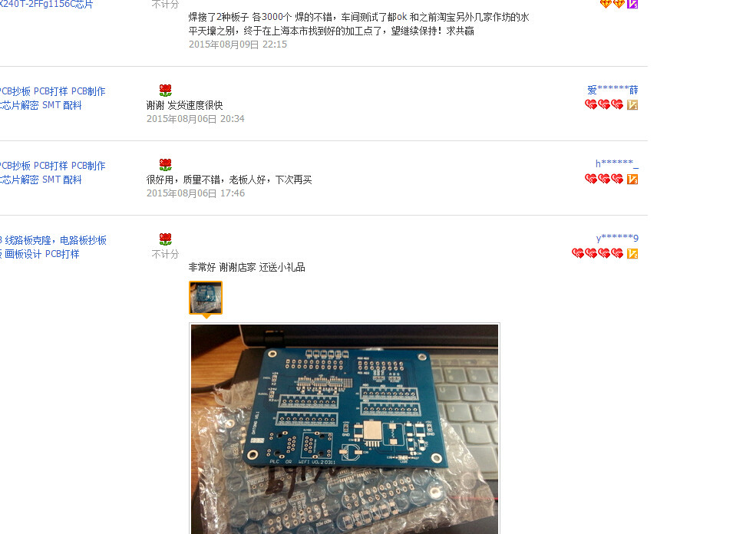Open the K240T-2FFg1156C芯片 product link
756x534 pixels.
pyautogui.click(x=46, y=5)
